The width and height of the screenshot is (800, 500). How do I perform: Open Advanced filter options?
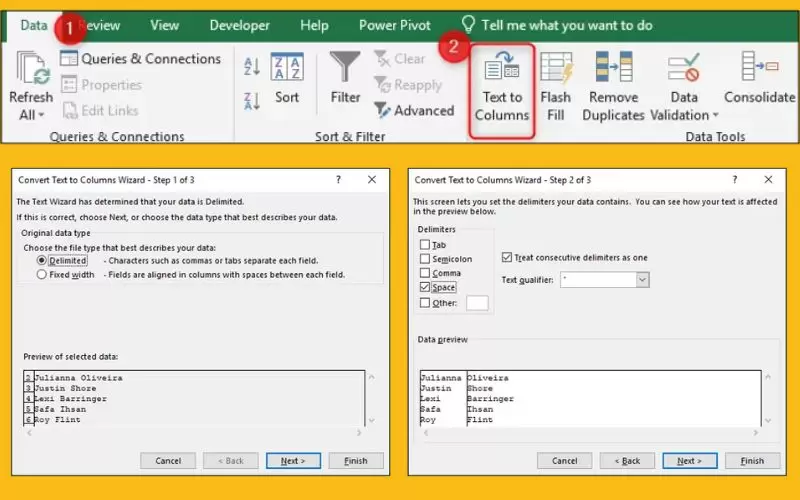click(414, 110)
